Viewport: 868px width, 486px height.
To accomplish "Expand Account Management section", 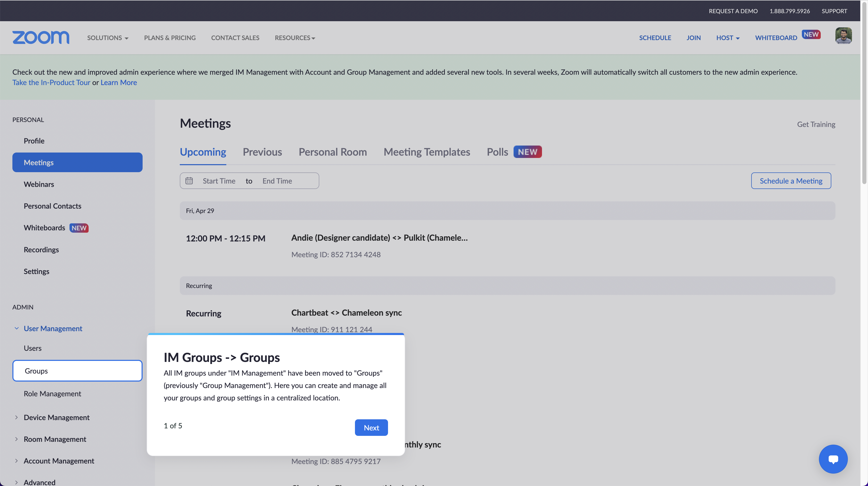I will pyautogui.click(x=17, y=461).
